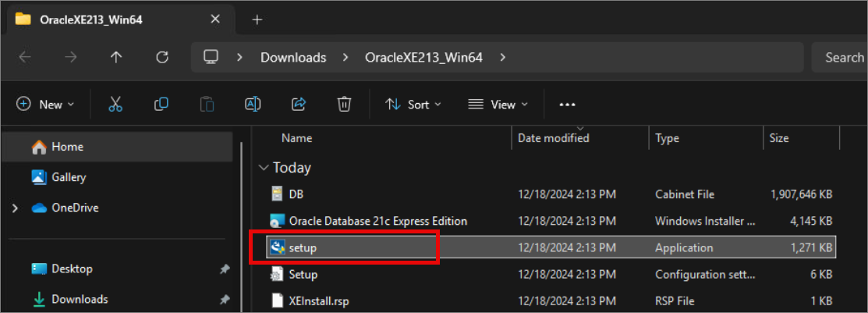This screenshot has width=868, height=313.
Task: Click the Cabinet File type cell
Action: [685, 194]
